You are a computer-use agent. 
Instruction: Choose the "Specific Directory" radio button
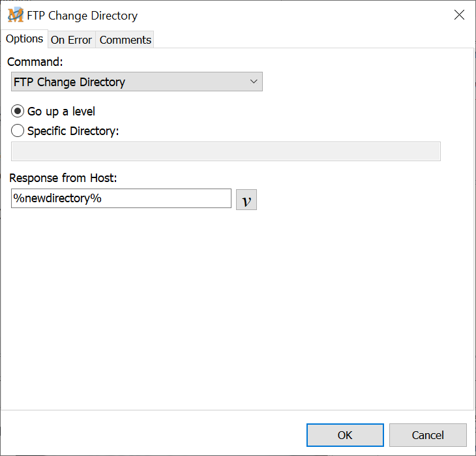(18, 130)
